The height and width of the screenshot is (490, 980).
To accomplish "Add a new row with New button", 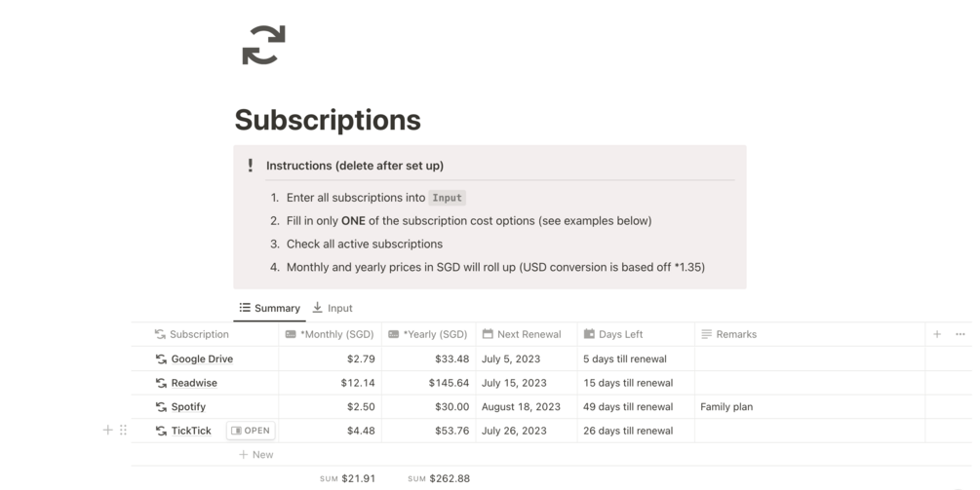I will pyautogui.click(x=256, y=454).
